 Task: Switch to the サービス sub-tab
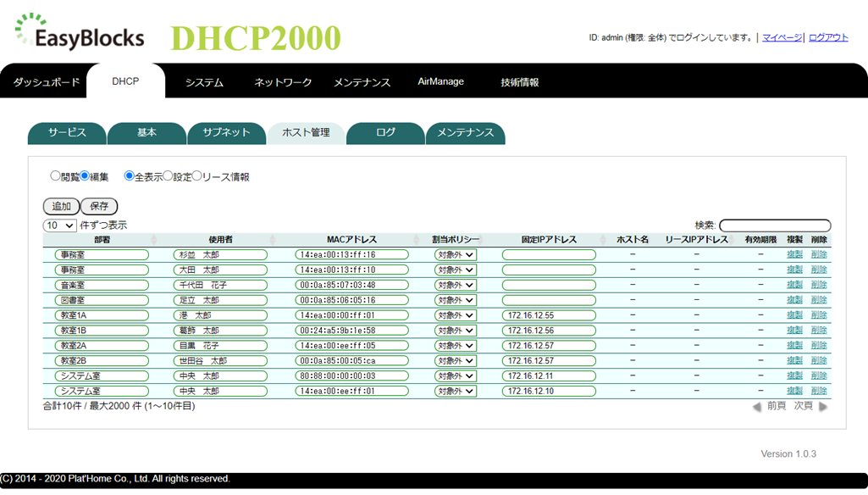67,133
